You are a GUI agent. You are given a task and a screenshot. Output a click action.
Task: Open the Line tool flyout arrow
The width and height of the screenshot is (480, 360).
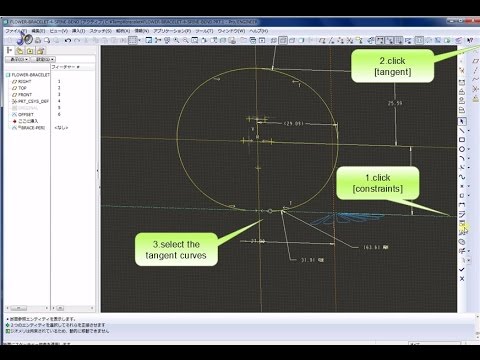click(468, 131)
